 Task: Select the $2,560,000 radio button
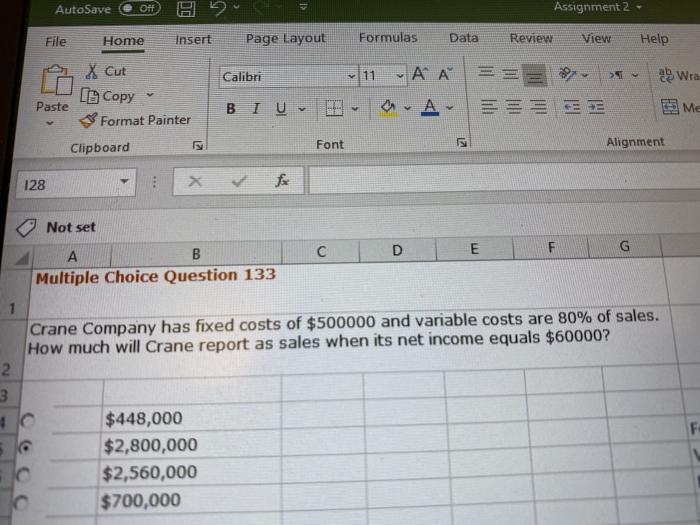[x=22, y=475]
